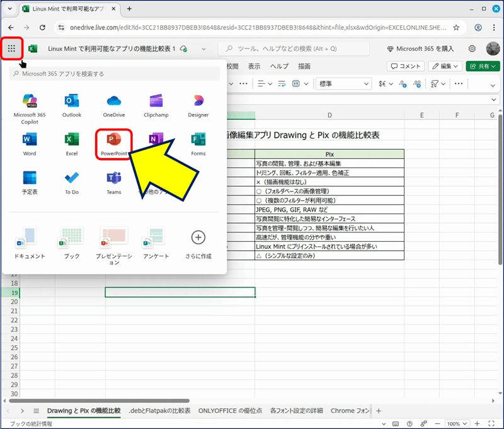Viewport: 504px width, 429px height.
Task: Open OneDrive from the app launcher
Action: coord(114,106)
